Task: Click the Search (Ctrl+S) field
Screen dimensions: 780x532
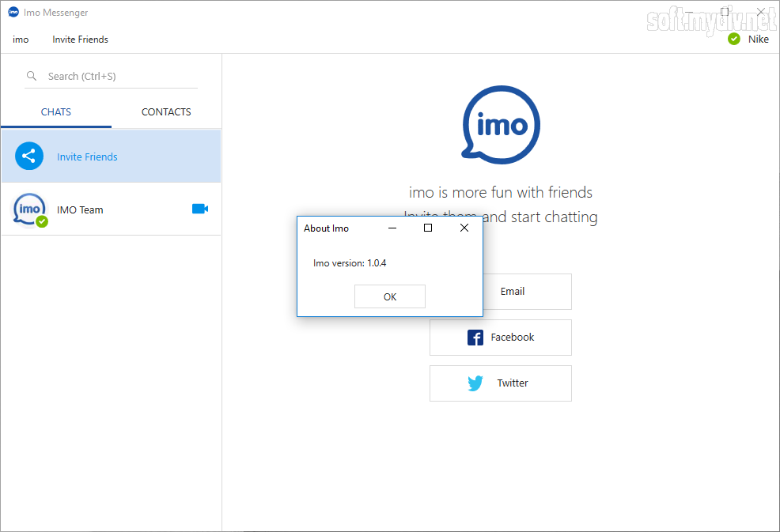Action: tap(111, 76)
